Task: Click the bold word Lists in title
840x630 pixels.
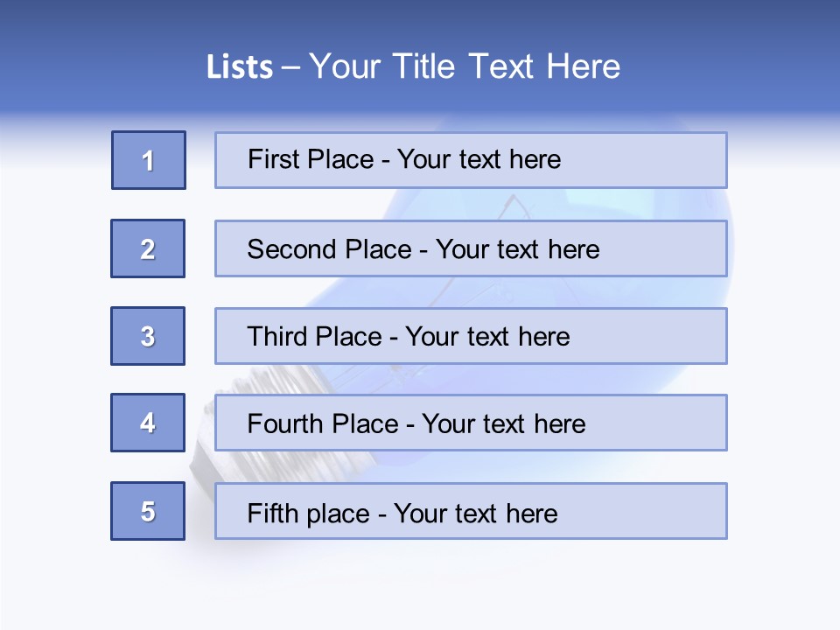Action: 240,67
